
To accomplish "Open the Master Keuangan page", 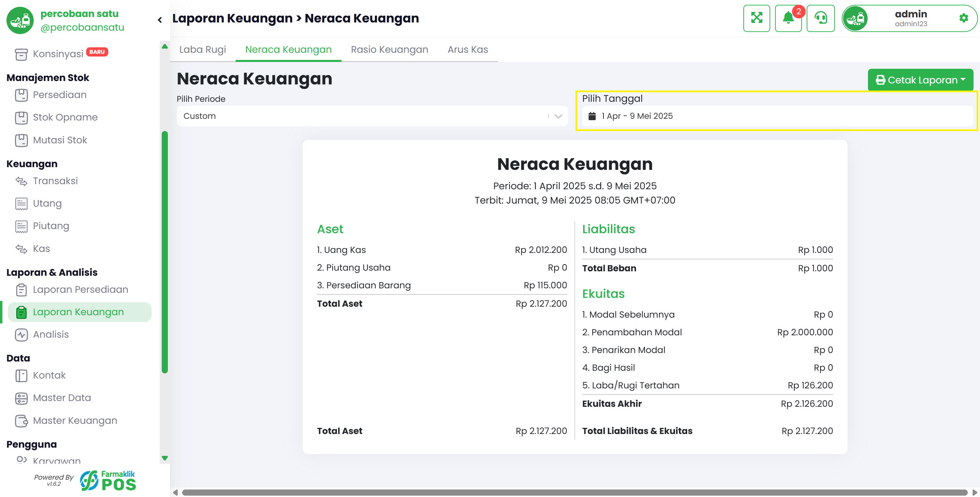I will point(75,421).
